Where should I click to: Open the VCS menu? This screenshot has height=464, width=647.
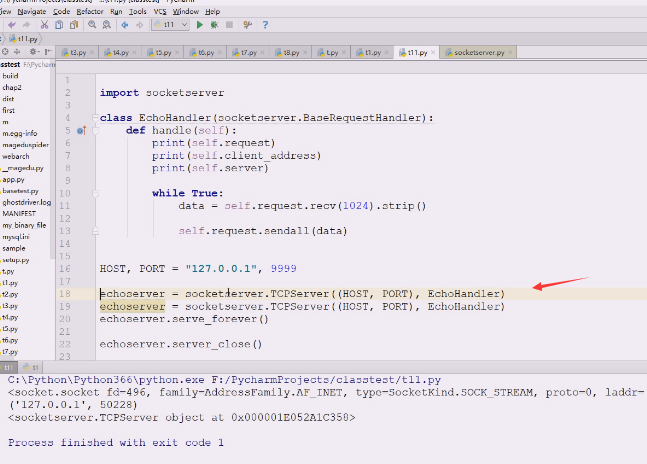coord(160,12)
